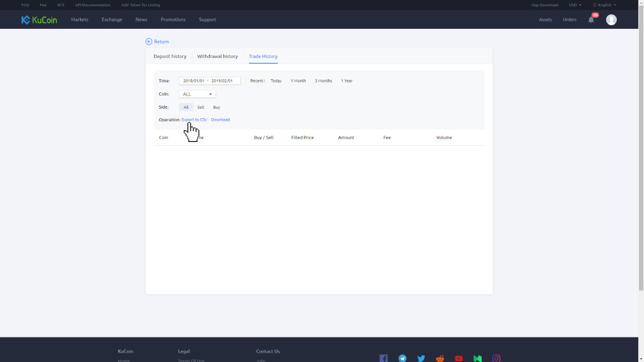The width and height of the screenshot is (644, 362).
Task: Open KuCoin's Reddit icon in footer
Action: click(x=440, y=358)
